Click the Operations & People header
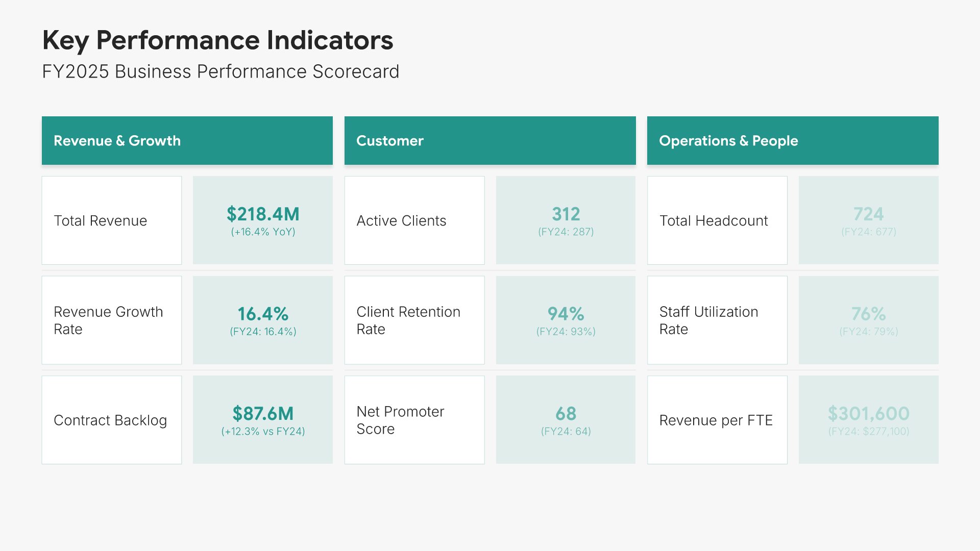 point(792,140)
